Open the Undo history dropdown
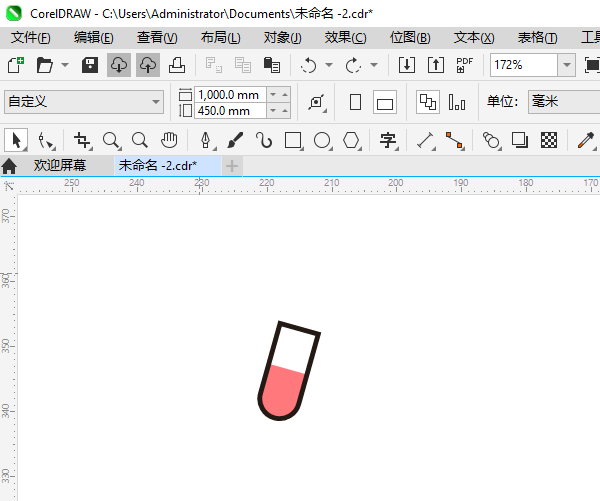 pyautogui.click(x=329, y=65)
